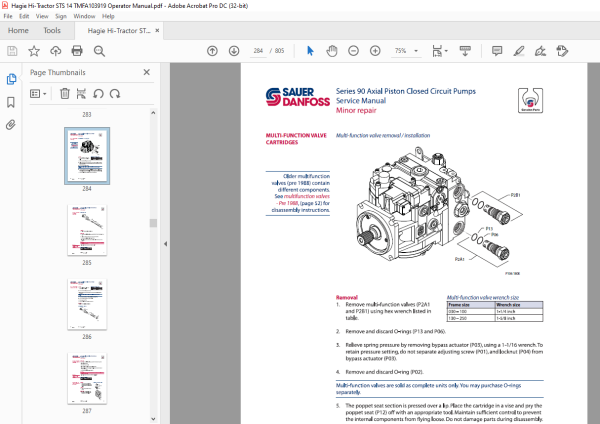Go to next page arrow
600x424 pixels.
point(234,51)
